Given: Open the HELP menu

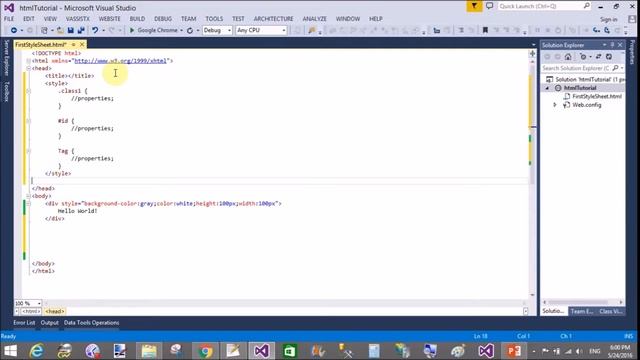Looking at the screenshot, I should 376,19.
